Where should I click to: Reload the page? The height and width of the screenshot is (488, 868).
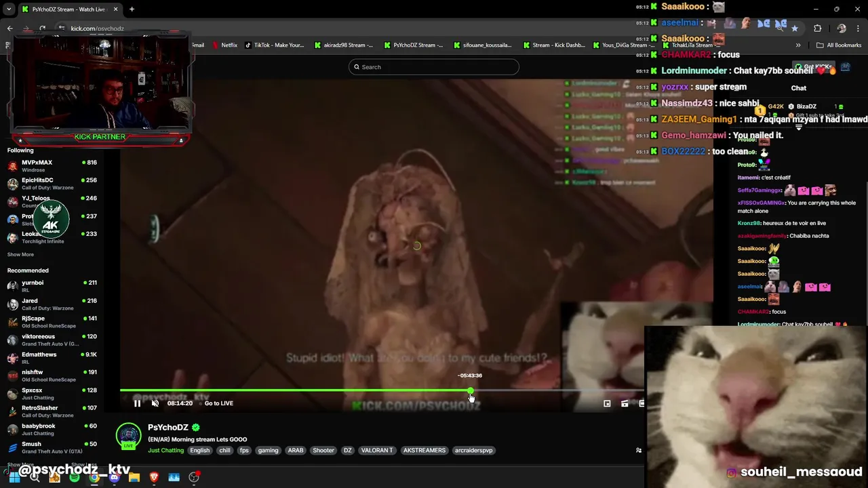42,28
